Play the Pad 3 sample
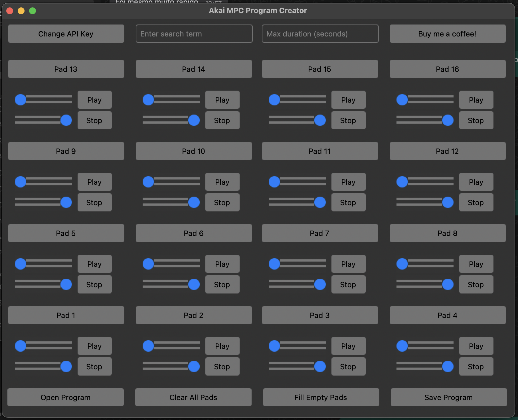Image resolution: width=518 pixels, height=420 pixels. (348, 346)
